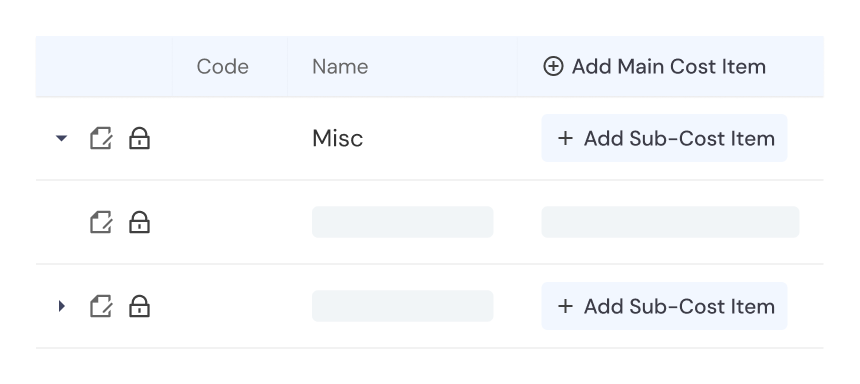Viewport: 860px width, 384px height.
Task: Click the plus icon in Misc's Add Sub-Cost button
Action: pyautogui.click(x=565, y=138)
